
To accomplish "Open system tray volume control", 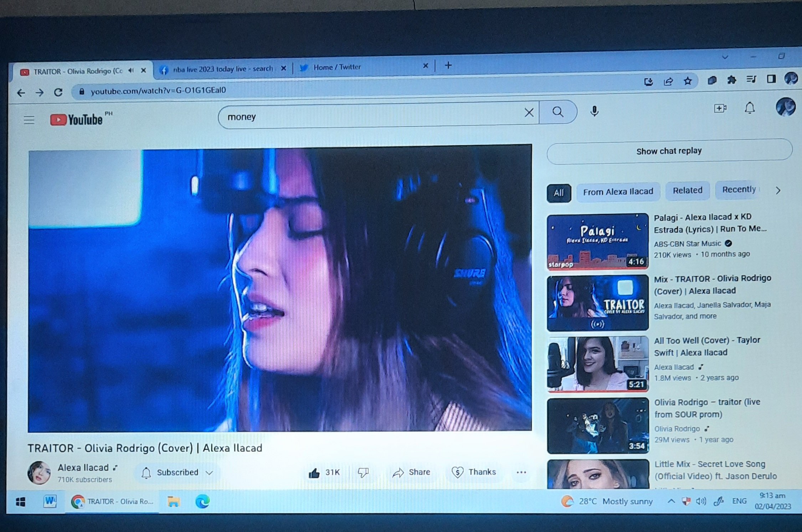I will [701, 501].
